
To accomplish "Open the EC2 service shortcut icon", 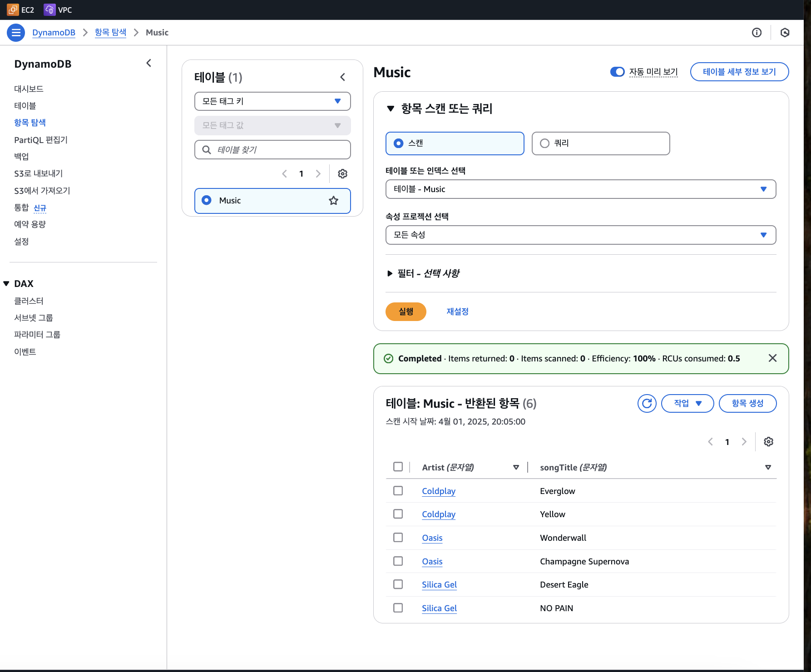I will pyautogui.click(x=13, y=10).
